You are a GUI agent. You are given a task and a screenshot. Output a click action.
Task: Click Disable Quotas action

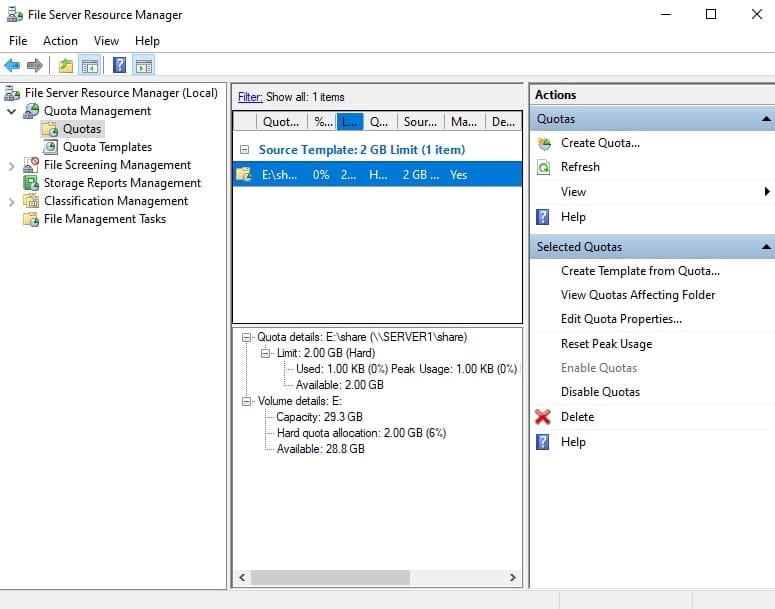pos(600,392)
